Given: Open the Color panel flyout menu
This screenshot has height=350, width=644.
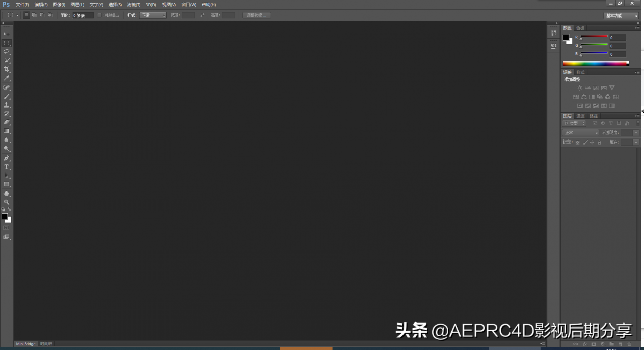Looking at the screenshot, I should click(637, 28).
